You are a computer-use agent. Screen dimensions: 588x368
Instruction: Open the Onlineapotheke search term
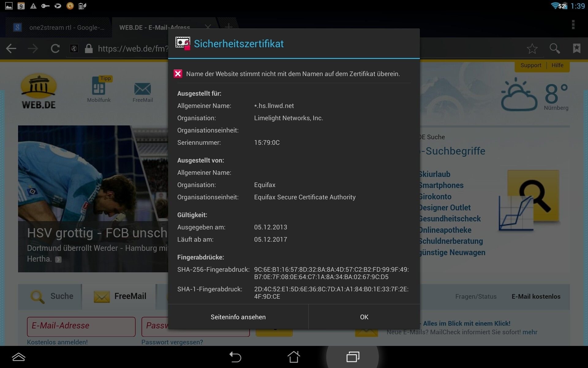[x=445, y=230]
